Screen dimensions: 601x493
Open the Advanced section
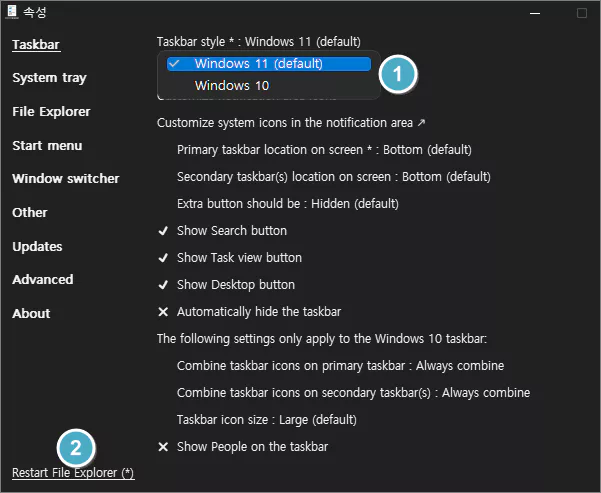pos(43,279)
